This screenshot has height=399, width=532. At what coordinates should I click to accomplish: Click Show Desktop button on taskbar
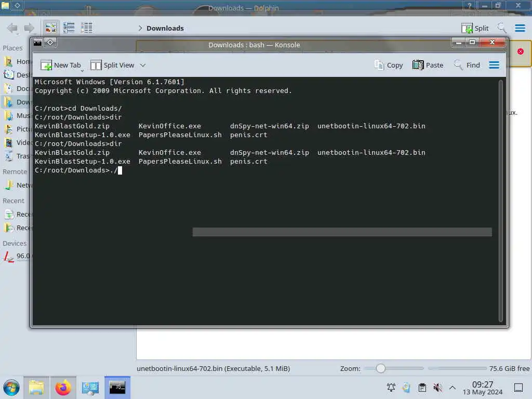click(518, 388)
